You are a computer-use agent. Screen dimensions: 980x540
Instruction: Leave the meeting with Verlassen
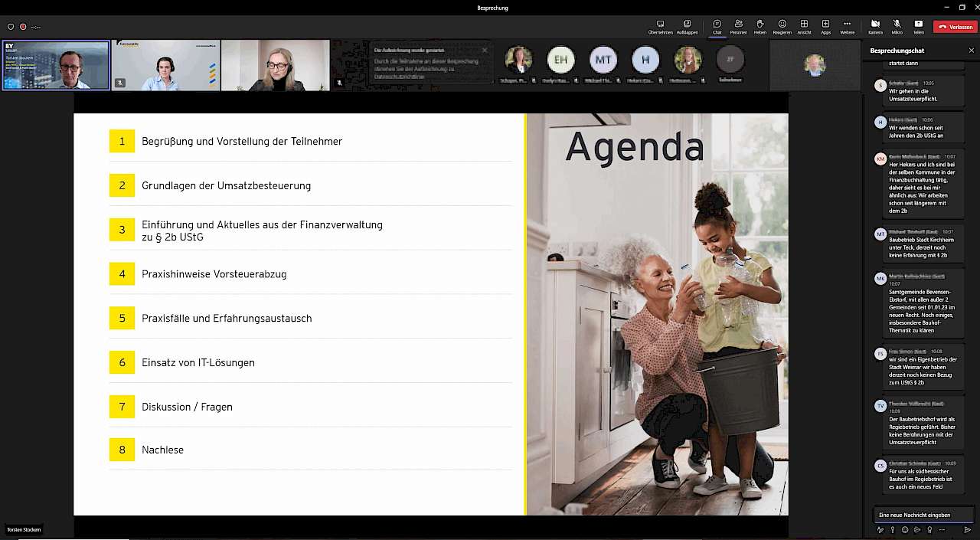[x=955, y=27]
